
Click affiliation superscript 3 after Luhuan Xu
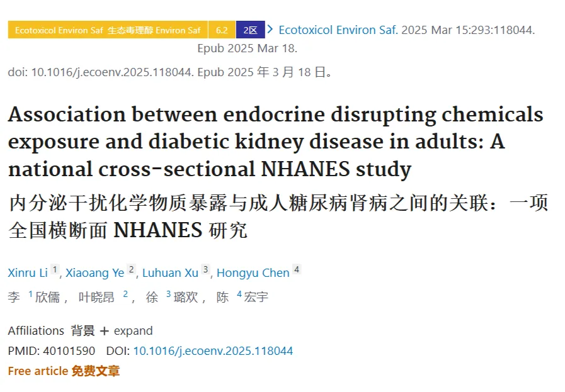coord(205,269)
